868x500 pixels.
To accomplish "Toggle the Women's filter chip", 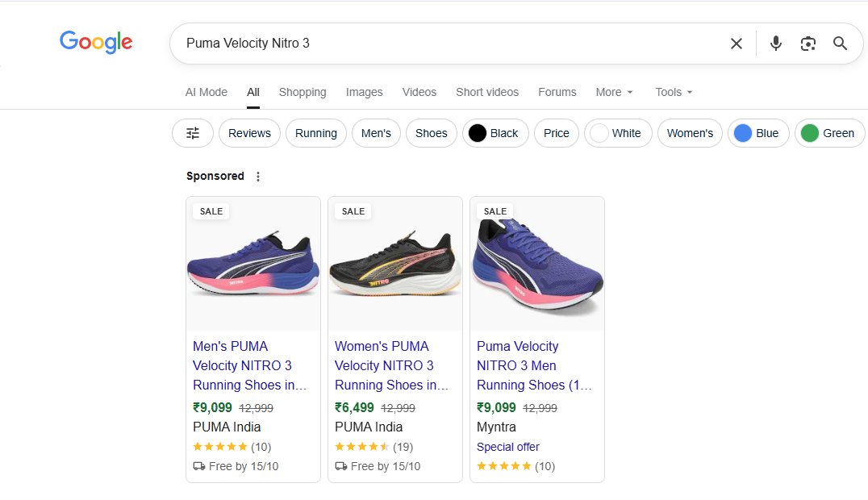I will pyautogui.click(x=690, y=133).
